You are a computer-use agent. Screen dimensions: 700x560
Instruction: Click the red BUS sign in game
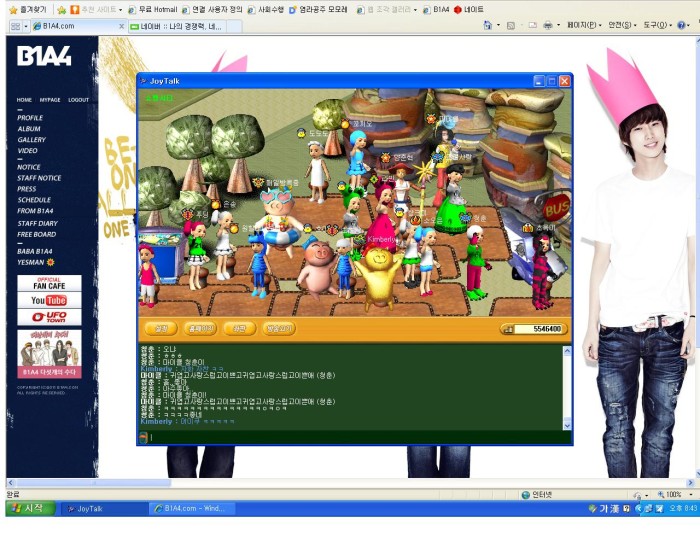pyautogui.click(x=557, y=209)
